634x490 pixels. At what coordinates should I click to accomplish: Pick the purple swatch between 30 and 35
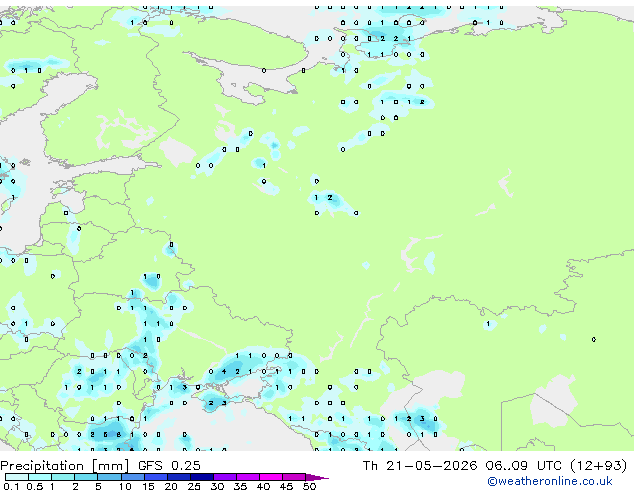tap(225, 477)
